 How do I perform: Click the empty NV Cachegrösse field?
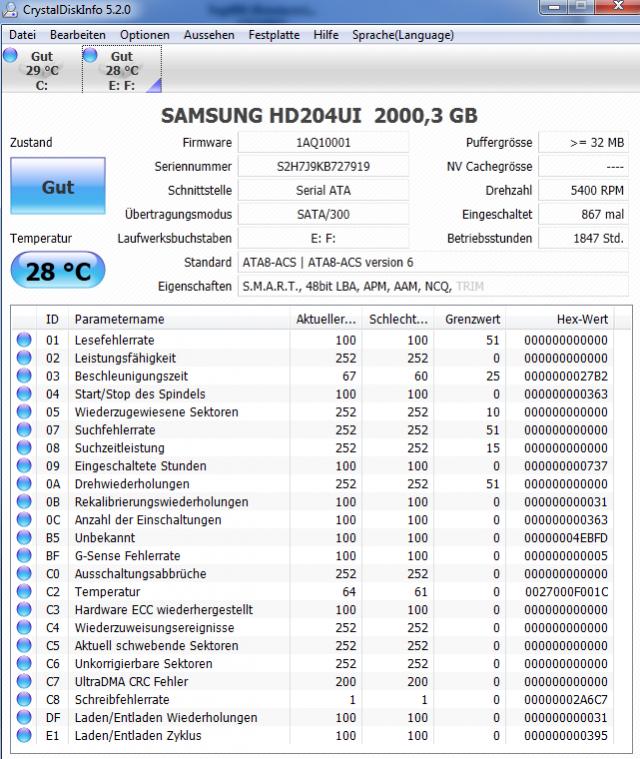click(x=583, y=167)
